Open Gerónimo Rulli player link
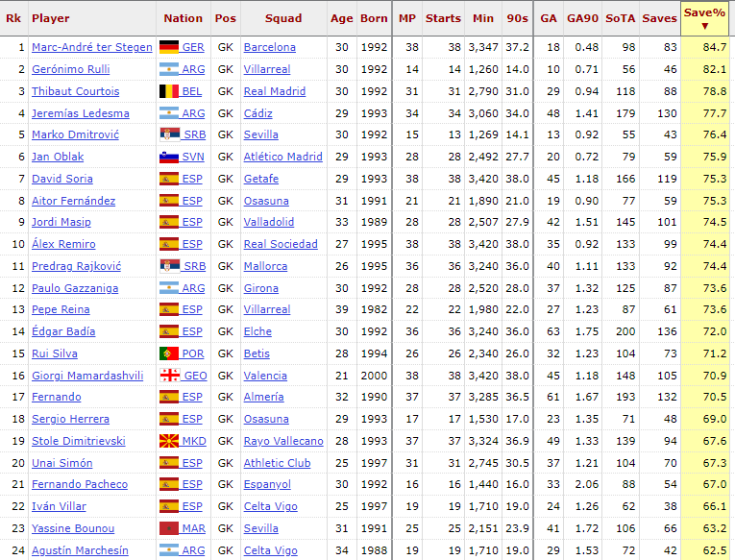 pos(71,69)
